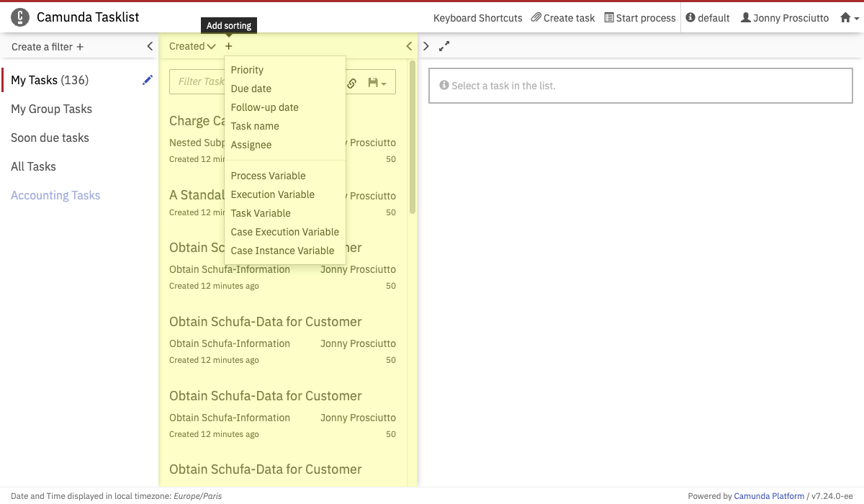
Task: Open the Accounting Tasks filter
Action: [55, 195]
